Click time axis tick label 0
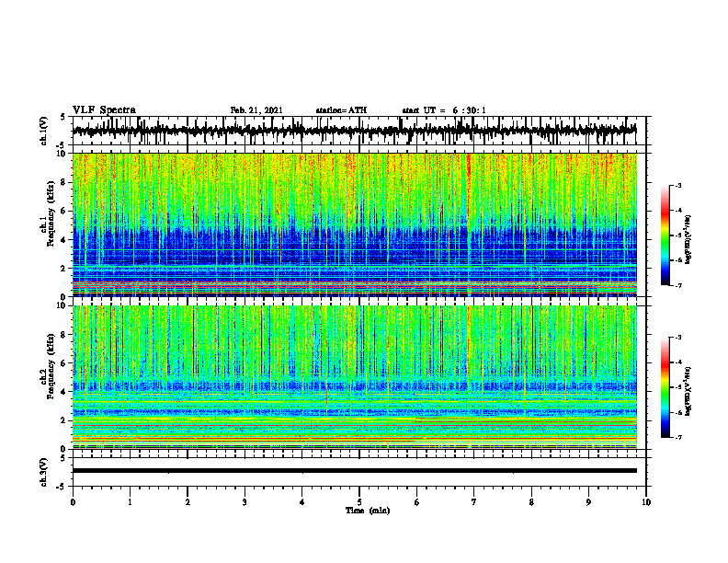This screenshot has width=728, height=563. (x=73, y=502)
